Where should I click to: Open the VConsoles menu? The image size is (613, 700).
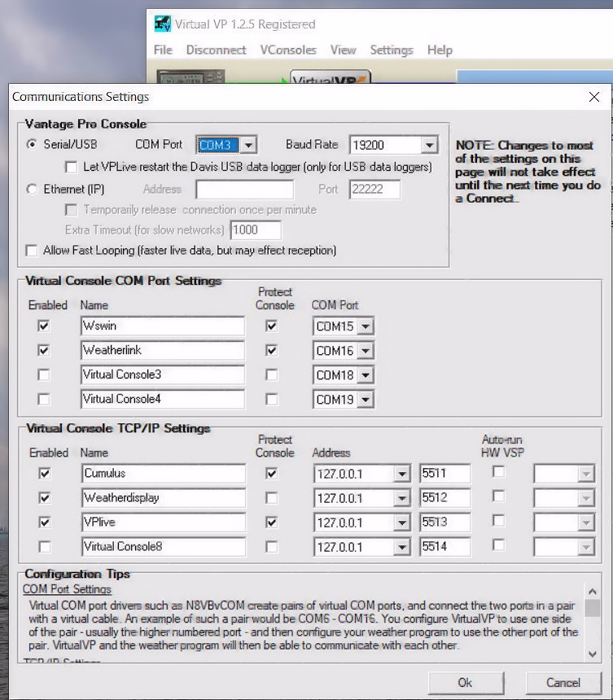tap(288, 50)
